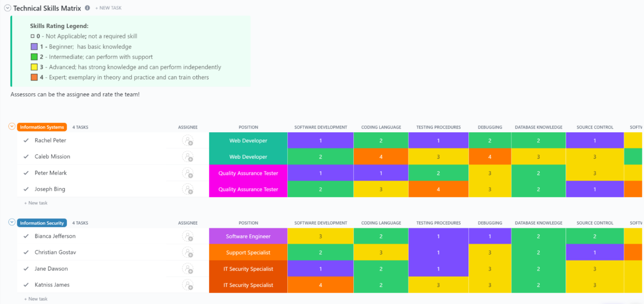Screen dimensions: 644x304
Task: Assign a user to Bianca Jefferson
Action: click(187, 236)
